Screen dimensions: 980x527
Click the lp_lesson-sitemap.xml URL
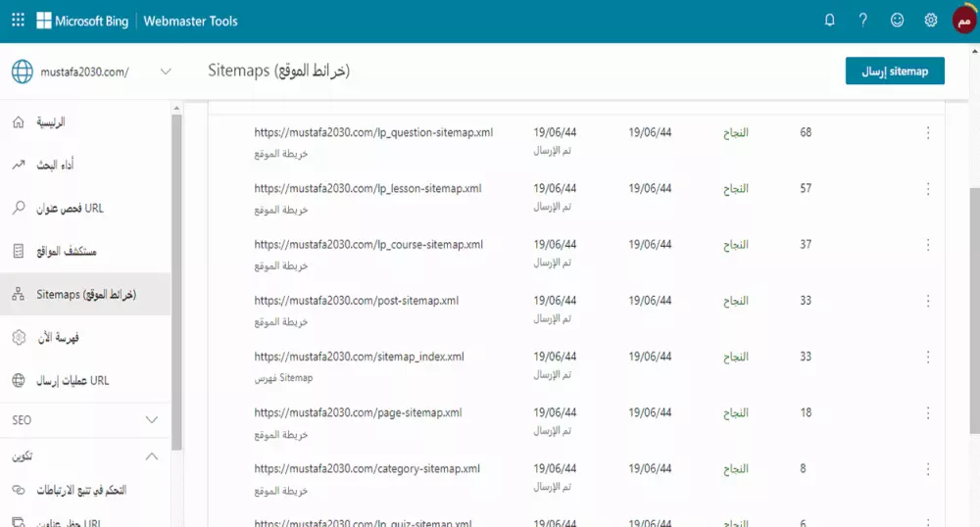point(367,189)
